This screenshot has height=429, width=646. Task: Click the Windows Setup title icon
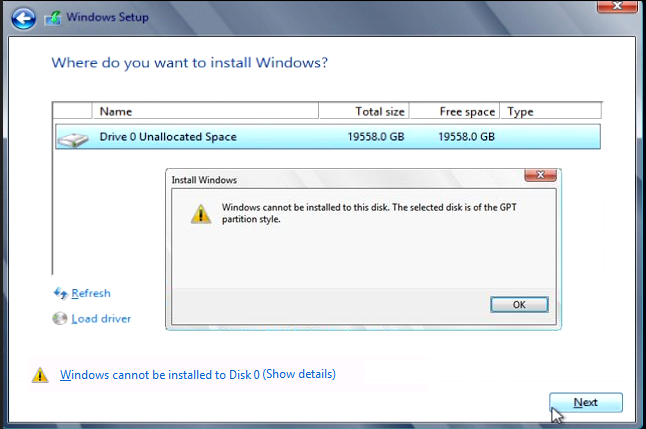pos(51,16)
